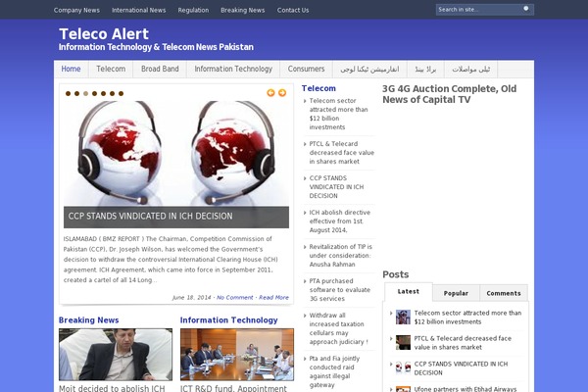588x392 pixels.
Task: Select the Information Technology navigation tab
Action: pos(233,69)
